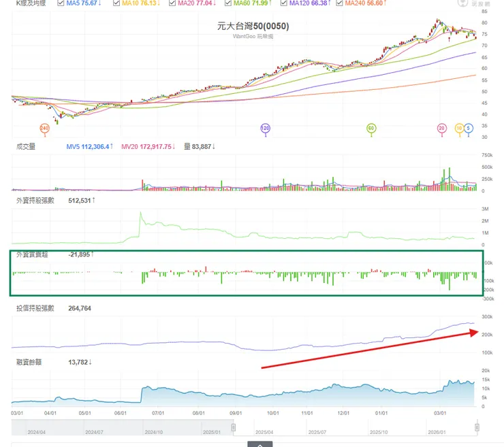Click the yellow 10 marker on chart
Image resolution: width=504 pixels, height=447 pixels.
click(459, 129)
